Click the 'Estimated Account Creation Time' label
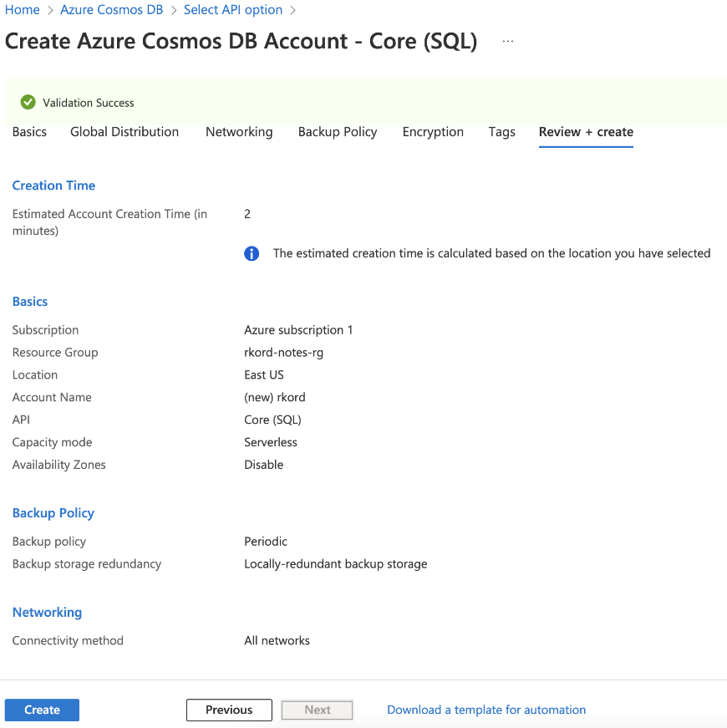Image resolution: width=727 pixels, height=728 pixels. pos(109,222)
